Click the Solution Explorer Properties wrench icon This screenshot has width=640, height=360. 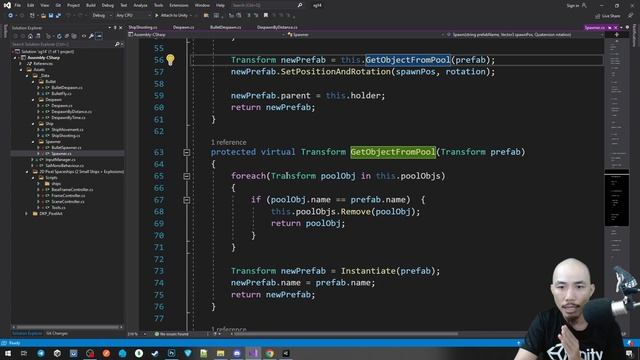coord(91,36)
